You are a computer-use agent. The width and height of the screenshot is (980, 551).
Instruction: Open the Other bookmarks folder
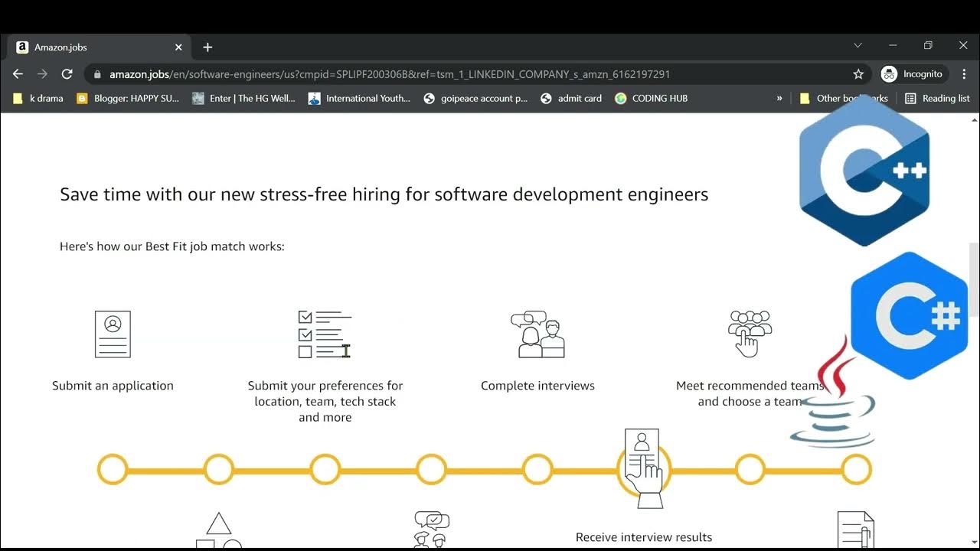pos(843,98)
